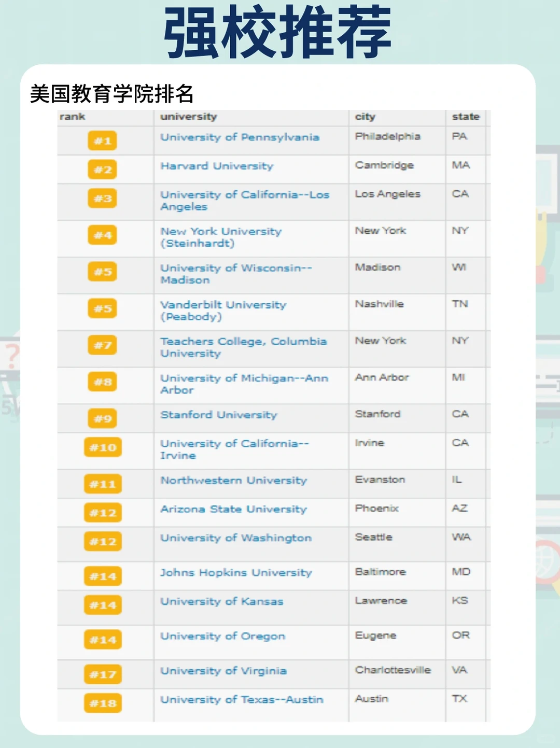Click the heading '美国教育学院排名'
This screenshot has height=748, width=560.
click(112, 94)
